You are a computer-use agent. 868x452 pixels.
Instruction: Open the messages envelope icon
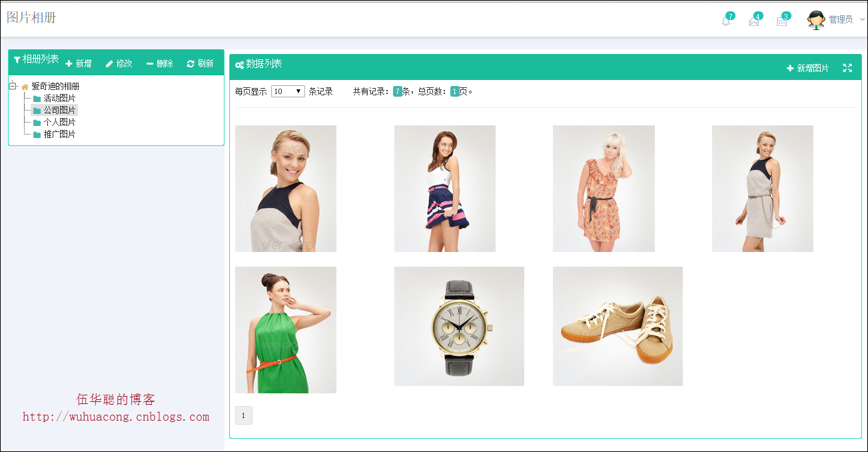754,21
